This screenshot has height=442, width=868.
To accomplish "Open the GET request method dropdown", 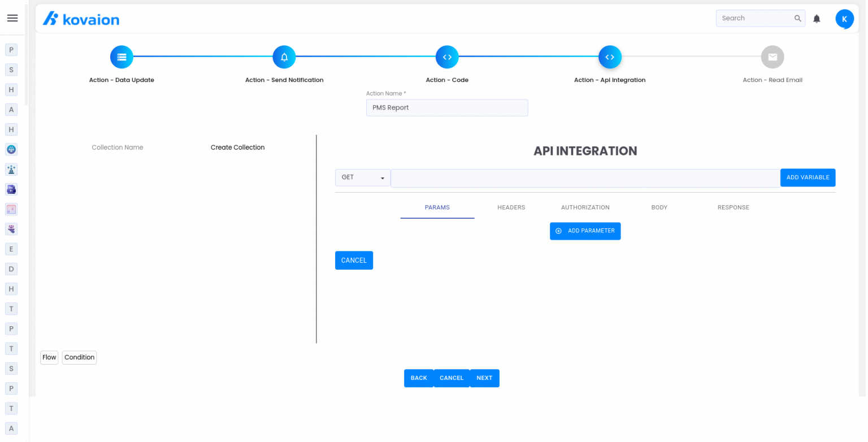I will click(363, 177).
